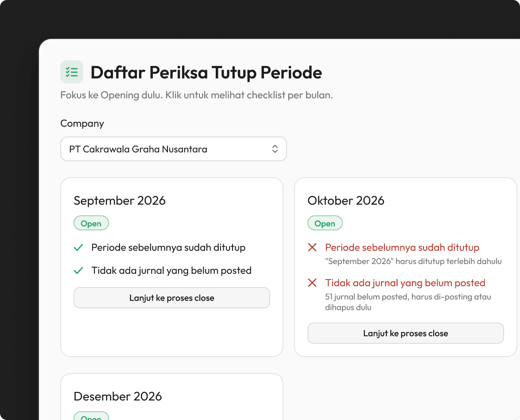Click the September checklist item Tidak ada jurnal text
This screenshot has height=420, width=520.
click(171, 271)
